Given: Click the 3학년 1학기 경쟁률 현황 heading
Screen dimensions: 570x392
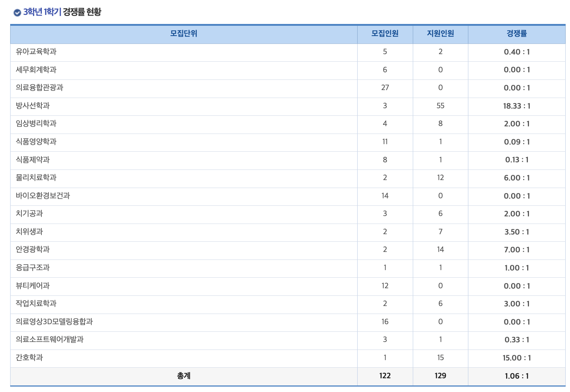Looking at the screenshot, I should 62,12.
